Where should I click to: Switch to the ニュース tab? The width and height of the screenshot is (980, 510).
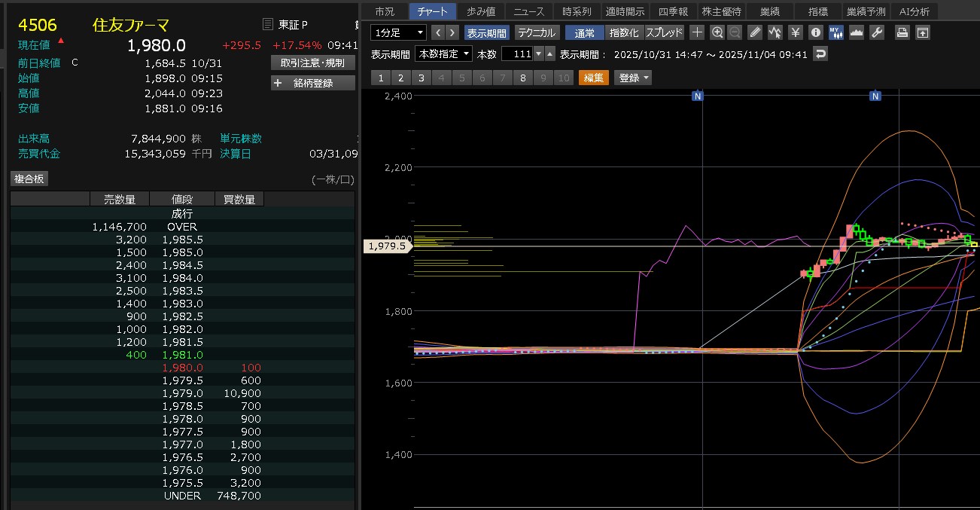pos(529,11)
